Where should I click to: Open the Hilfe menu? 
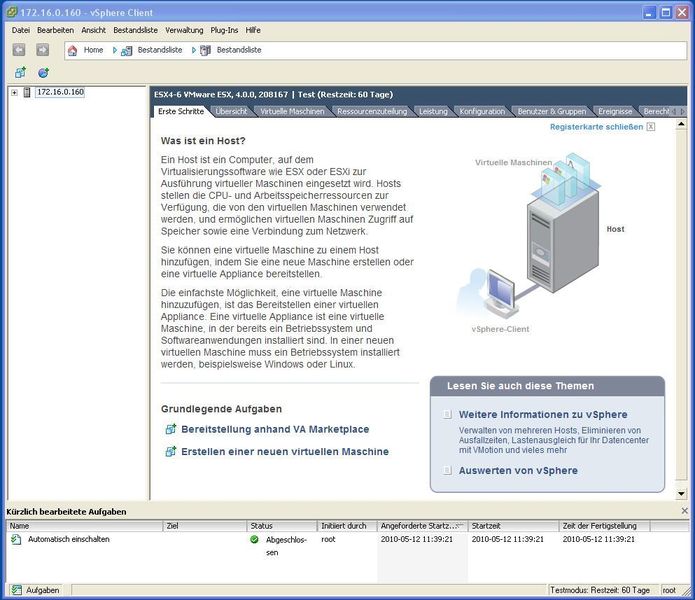click(x=253, y=30)
